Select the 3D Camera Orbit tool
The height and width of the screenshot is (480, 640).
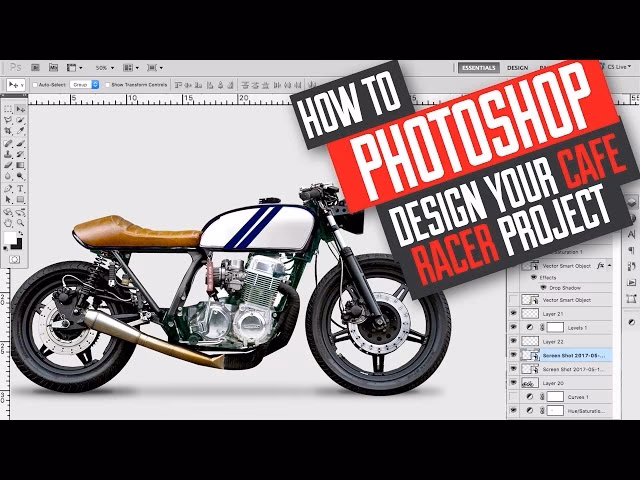[x=20, y=212]
